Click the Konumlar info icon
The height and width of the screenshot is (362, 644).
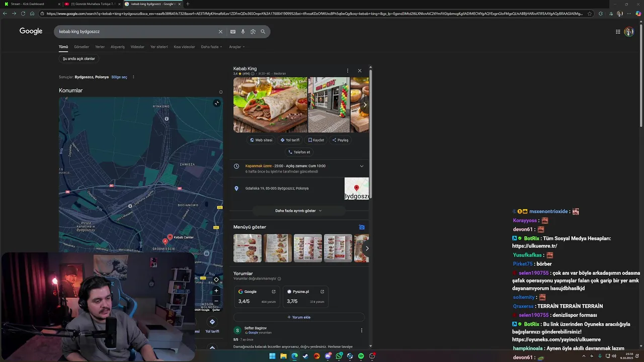pos(220,92)
